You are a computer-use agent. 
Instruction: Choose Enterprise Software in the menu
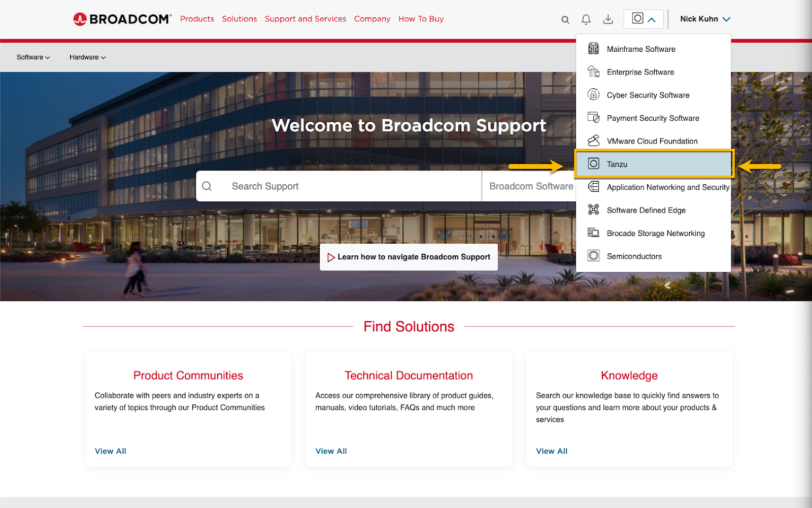(x=654, y=72)
